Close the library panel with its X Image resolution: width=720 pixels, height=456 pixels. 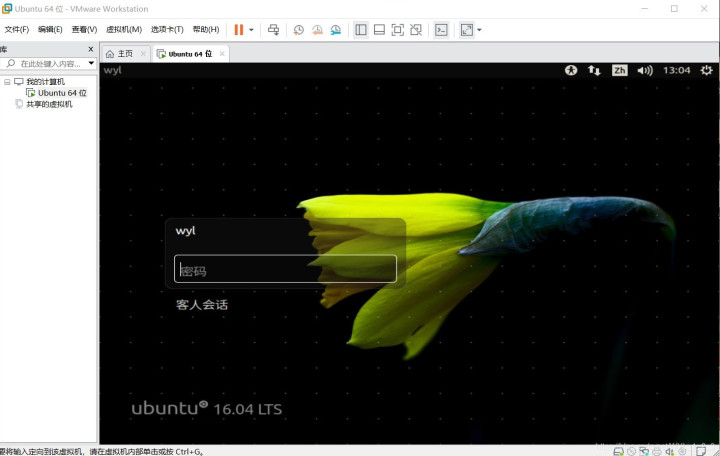coord(90,49)
